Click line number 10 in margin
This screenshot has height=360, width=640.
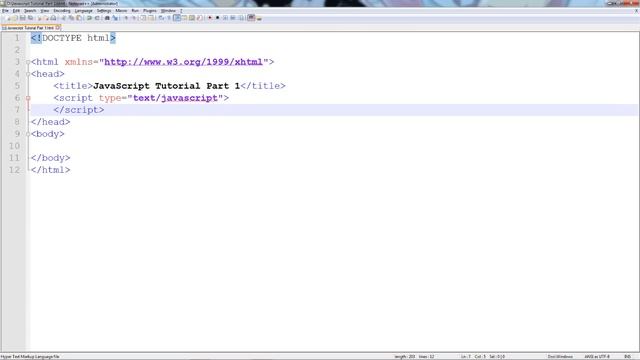coord(14,146)
